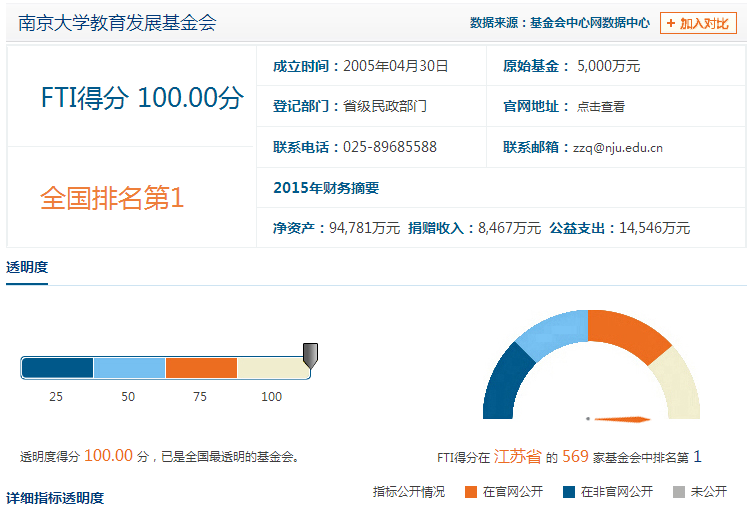Viewport: 749px width, 512px height.
Task: Click the 江苏省 province link
Action: (517, 457)
